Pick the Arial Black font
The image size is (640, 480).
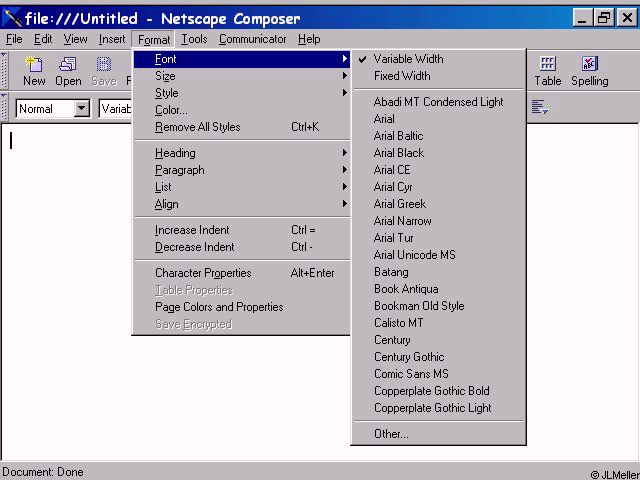(x=438, y=153)
